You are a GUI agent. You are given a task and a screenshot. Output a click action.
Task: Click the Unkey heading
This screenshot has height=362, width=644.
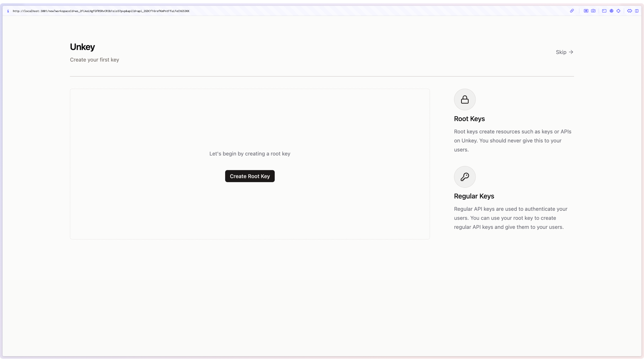click(x=82, y=47)
